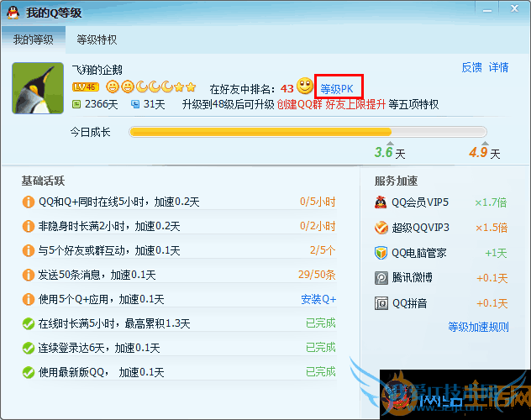Screen dimensions: 531x420
Task: Select the 腾讯微博 icon
Action: point(381,278)
